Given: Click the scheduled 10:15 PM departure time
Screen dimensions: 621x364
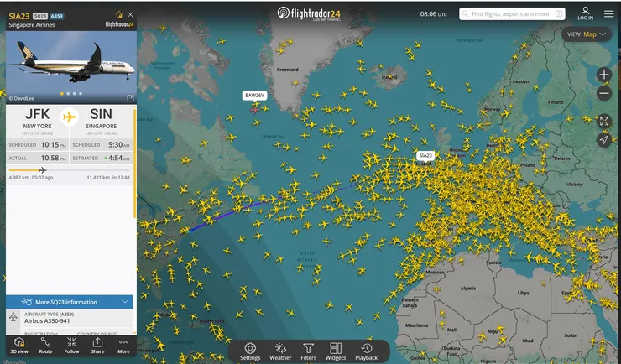Looking at the screenshot, I should click(54, 145).
